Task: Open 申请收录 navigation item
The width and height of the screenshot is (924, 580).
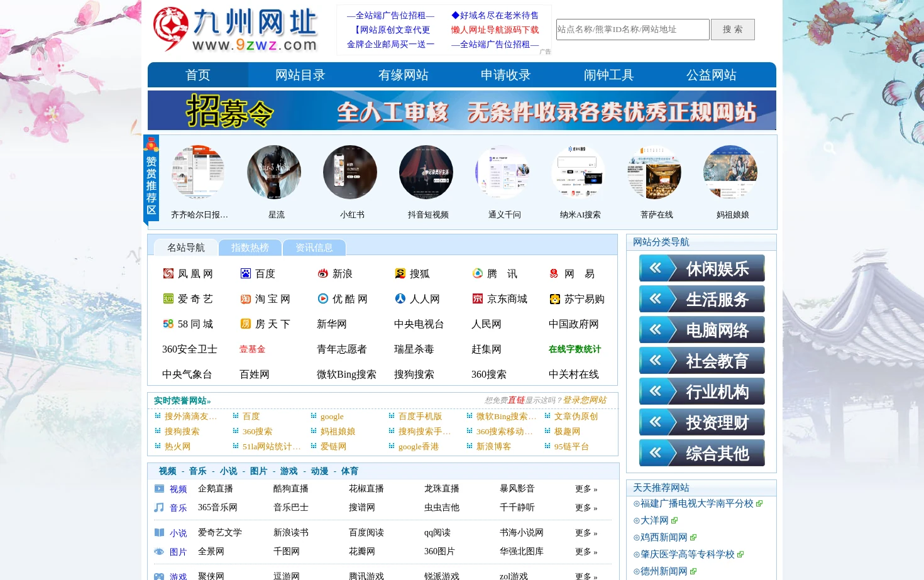Action: [506, 75]
